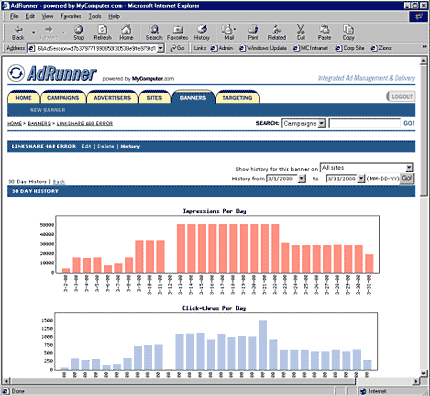The width and height of the screenshot is (430, 396).
Task: Open the Tools menu
Action: (x=95, y=16)
